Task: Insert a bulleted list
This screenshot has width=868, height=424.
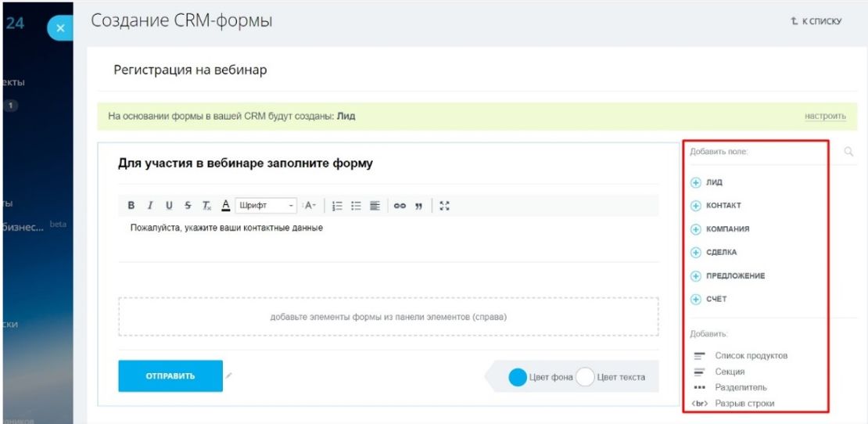Action: (356, 206)
